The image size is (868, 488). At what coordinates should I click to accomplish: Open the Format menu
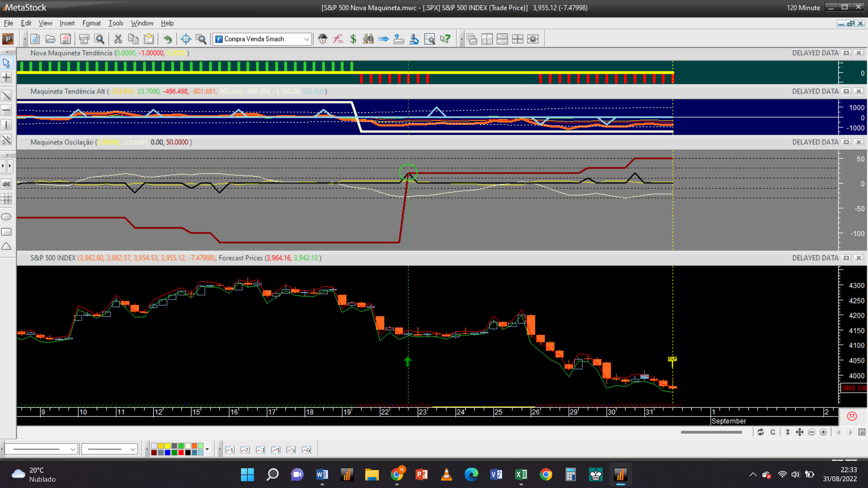[91, 23]
